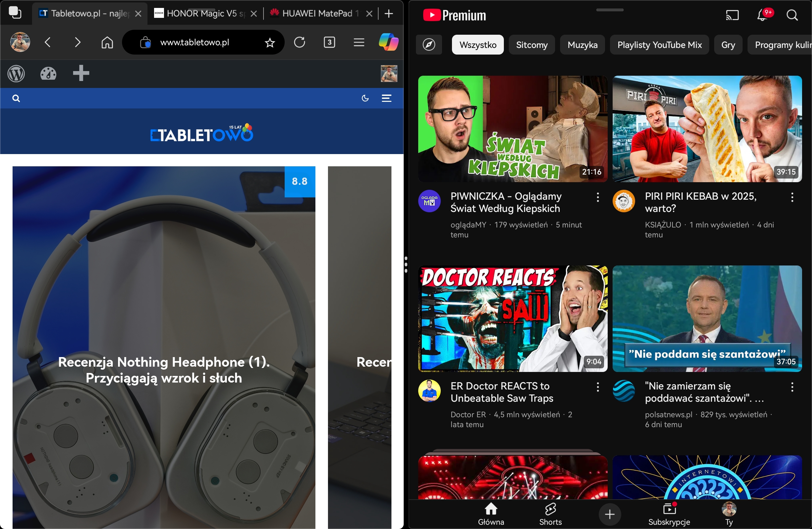Play the red stage lights video thumbnail
Screen dimensions: 812x529
point(513,478)
